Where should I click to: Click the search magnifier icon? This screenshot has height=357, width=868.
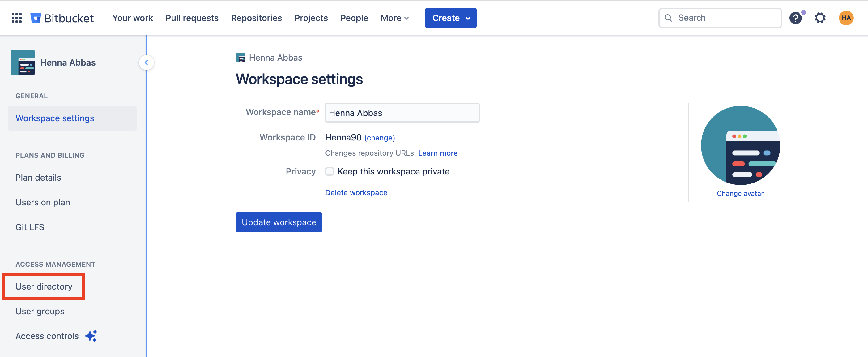(668, 18)
